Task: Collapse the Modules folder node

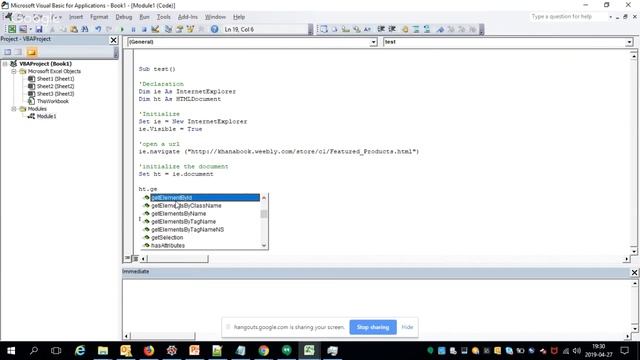Action: click(x=13, y=109)
